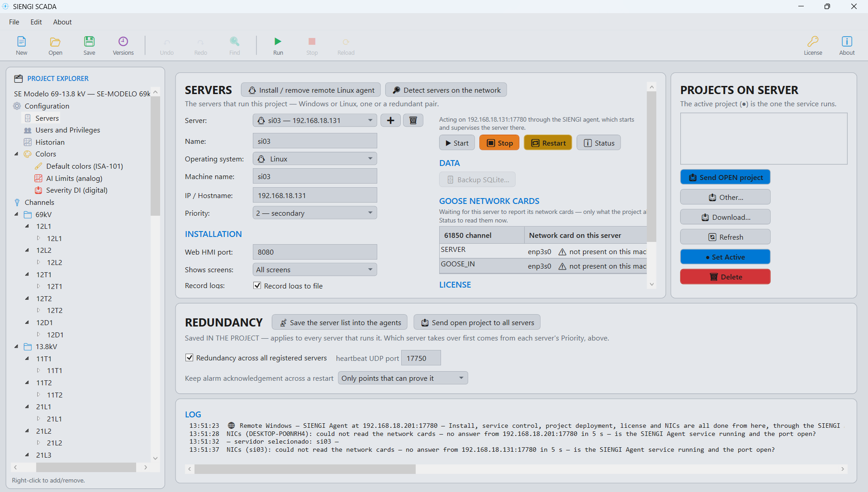The height and width of the screenshot is (492, 868).
Task: Click the servers panel vertical scrollbar thumb
Action: coord(651,166)
